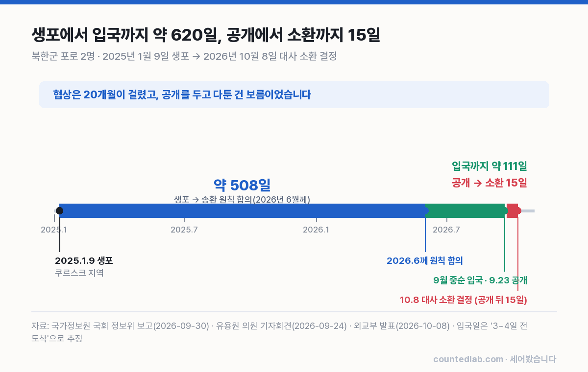This screenshot has width=588, height=372.
Task: Click the axis tick label '2025.1'
Action: coord(54,230)
